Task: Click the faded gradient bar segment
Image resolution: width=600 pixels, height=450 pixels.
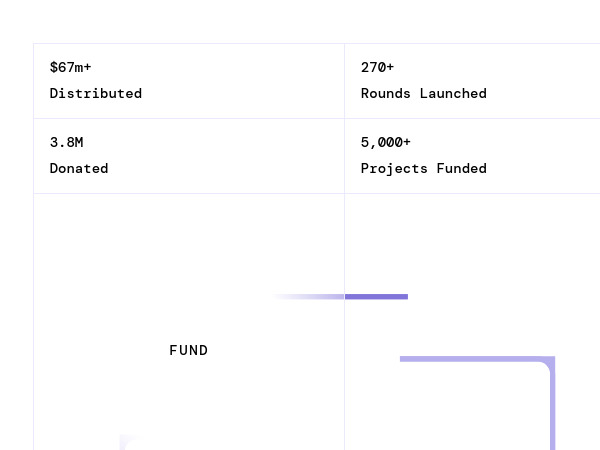Action: tap(312, 296)
